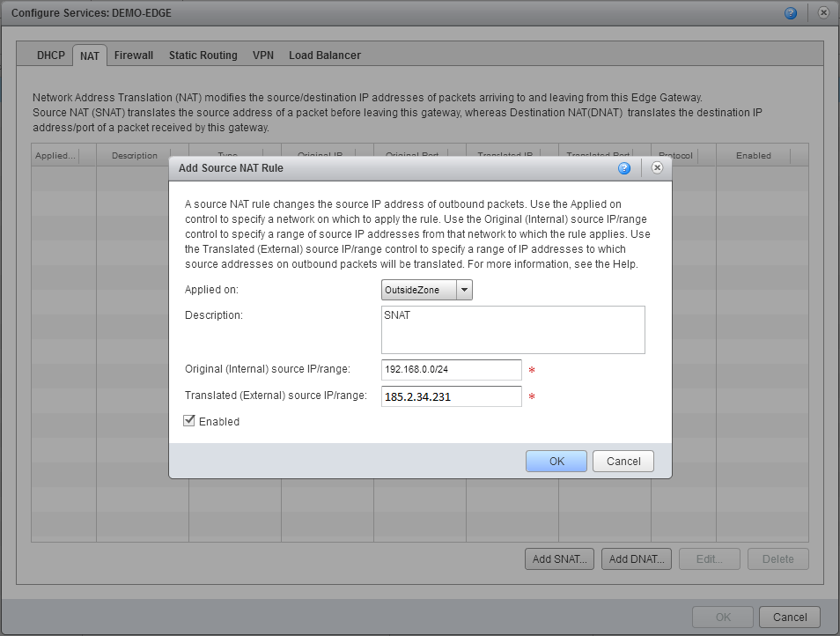
Task: Close the Configure Services window
Action: [823, 12]
